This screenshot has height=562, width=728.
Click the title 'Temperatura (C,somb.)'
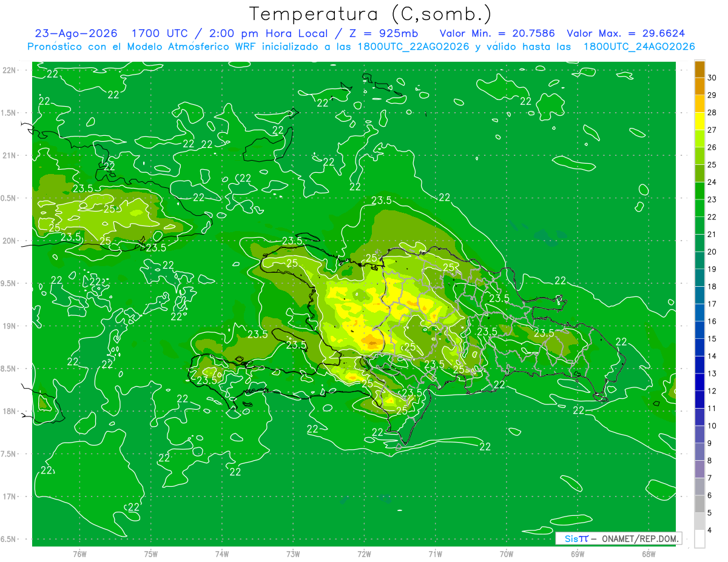[x=369, y=14]
